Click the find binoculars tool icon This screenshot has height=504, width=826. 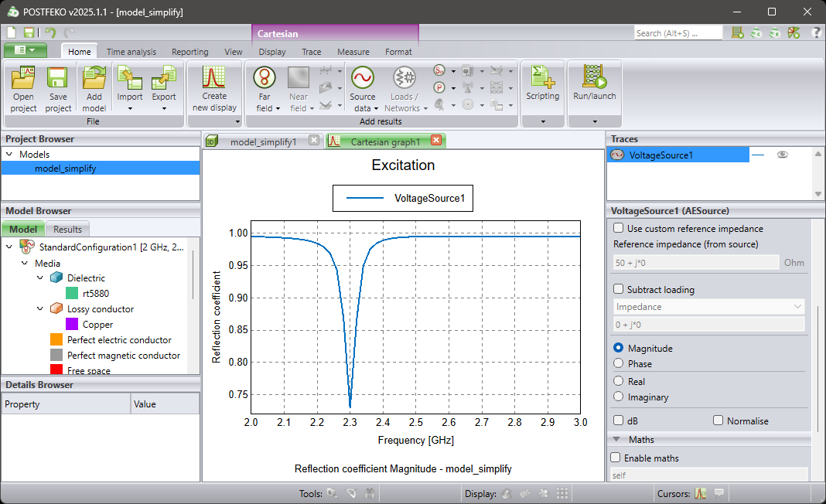[x=370, y=493]
